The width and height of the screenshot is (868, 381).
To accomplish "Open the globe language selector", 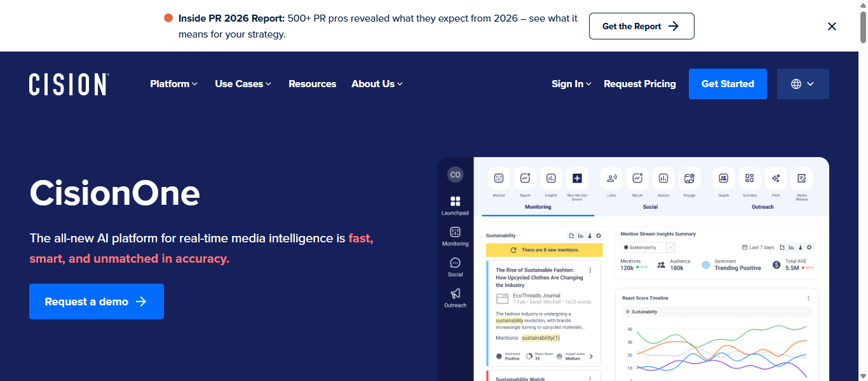I will click(803, 84).
